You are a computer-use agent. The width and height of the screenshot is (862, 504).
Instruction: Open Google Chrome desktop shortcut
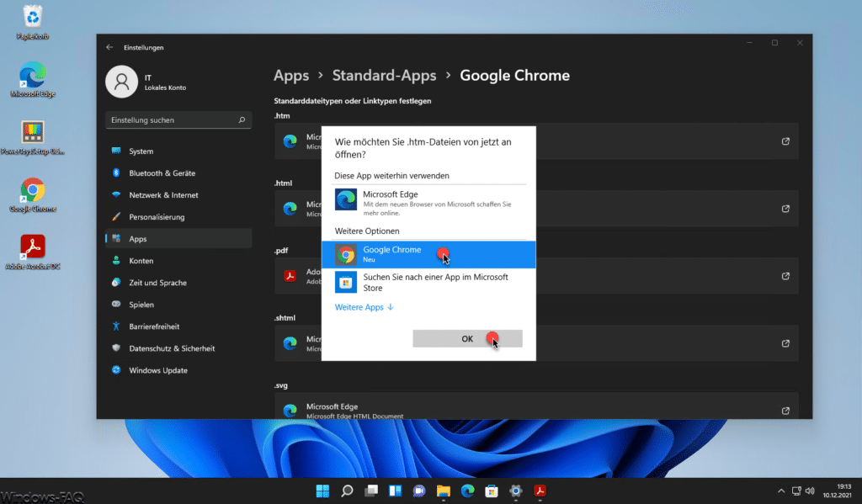(x=33, y=195)
